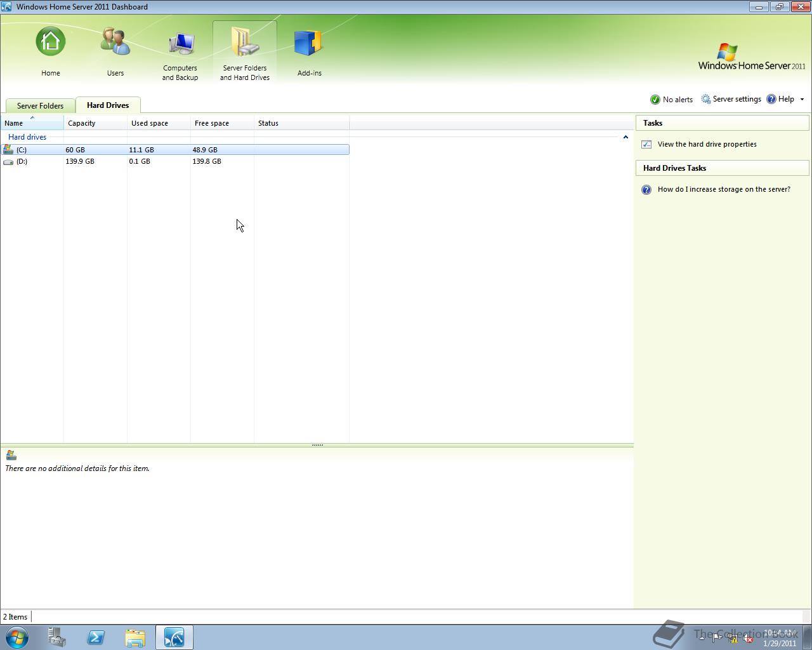
Task: Click the Dashboard title bar icon
Action: pyautogui.click(x=6, y=7)
